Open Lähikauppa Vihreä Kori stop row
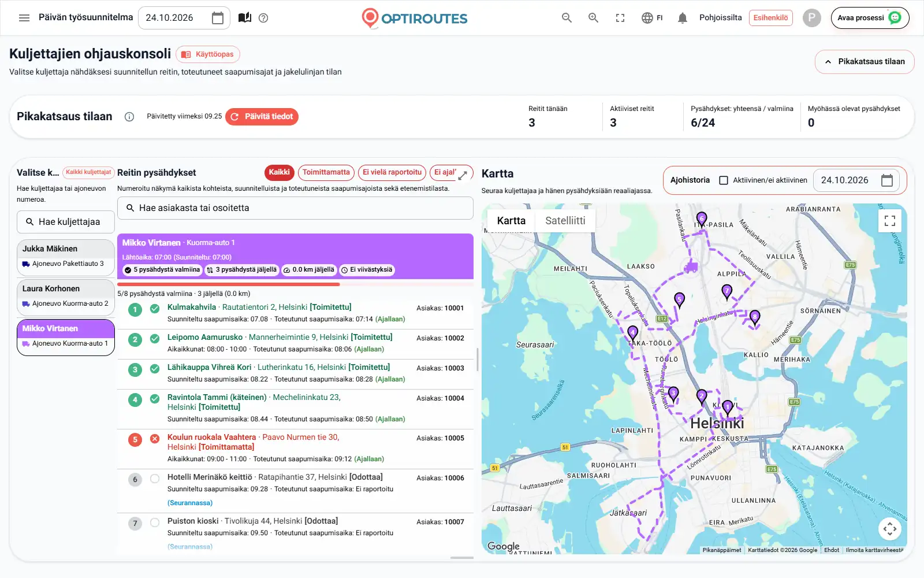 click(295, 373)
